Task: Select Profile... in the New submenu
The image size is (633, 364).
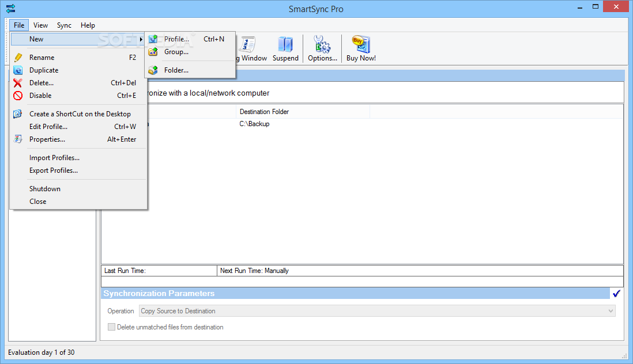Action: pyautogui.click(x=190, y=39)
